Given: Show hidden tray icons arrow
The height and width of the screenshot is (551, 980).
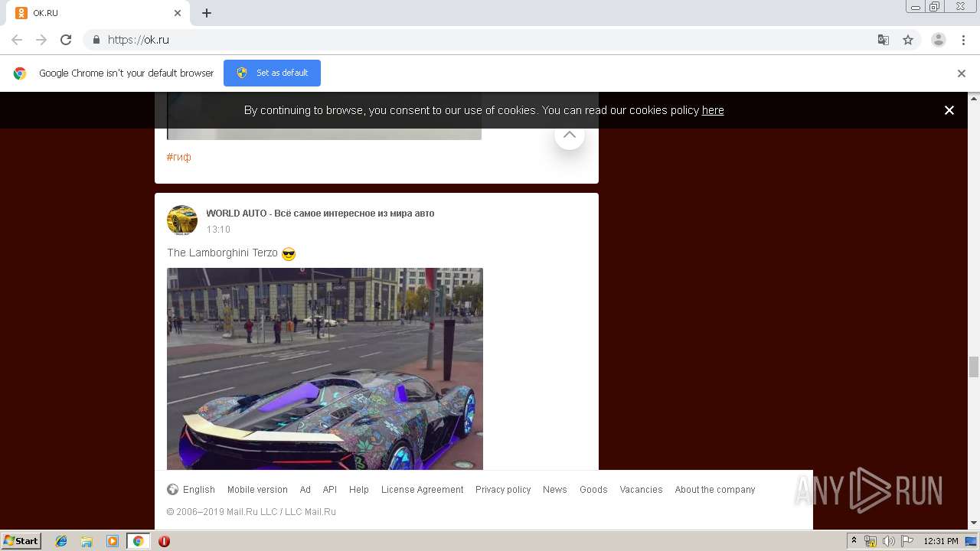Looking at the screenshot, I should tap(854, 541).
